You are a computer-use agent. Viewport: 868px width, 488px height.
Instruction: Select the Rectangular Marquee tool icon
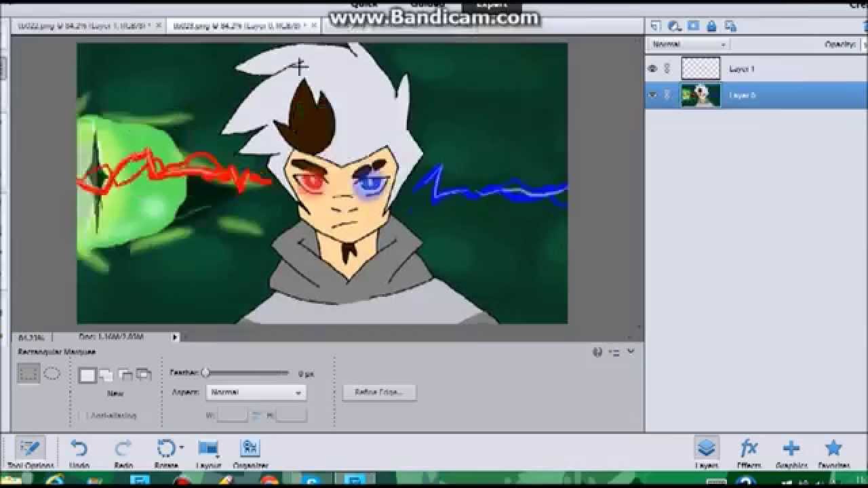28,373
